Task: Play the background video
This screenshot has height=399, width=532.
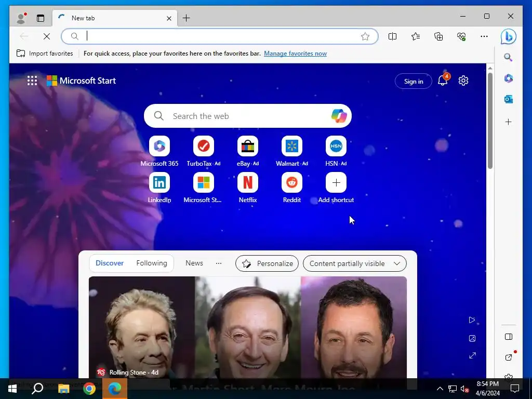Action: [472, 320]
